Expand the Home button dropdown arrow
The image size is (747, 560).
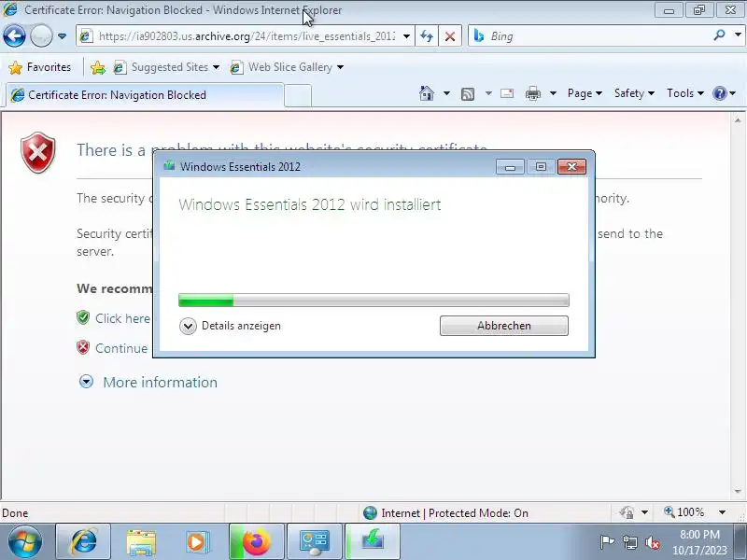point(446,93)
